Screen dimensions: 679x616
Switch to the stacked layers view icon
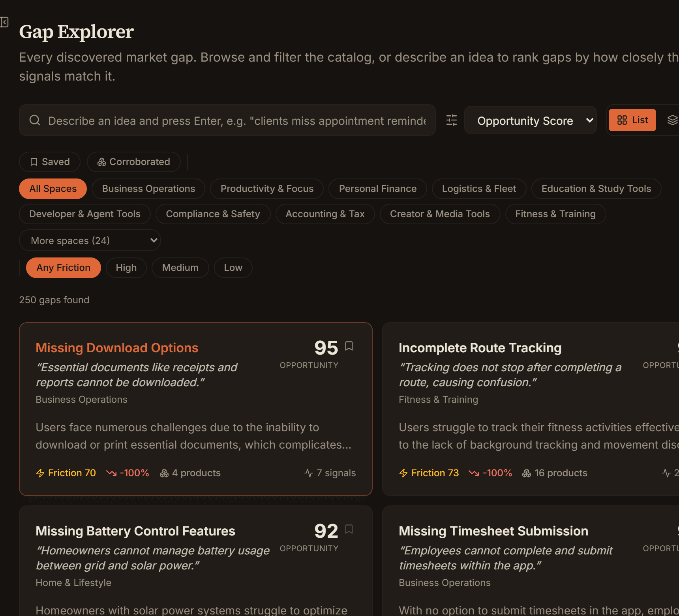672,120
